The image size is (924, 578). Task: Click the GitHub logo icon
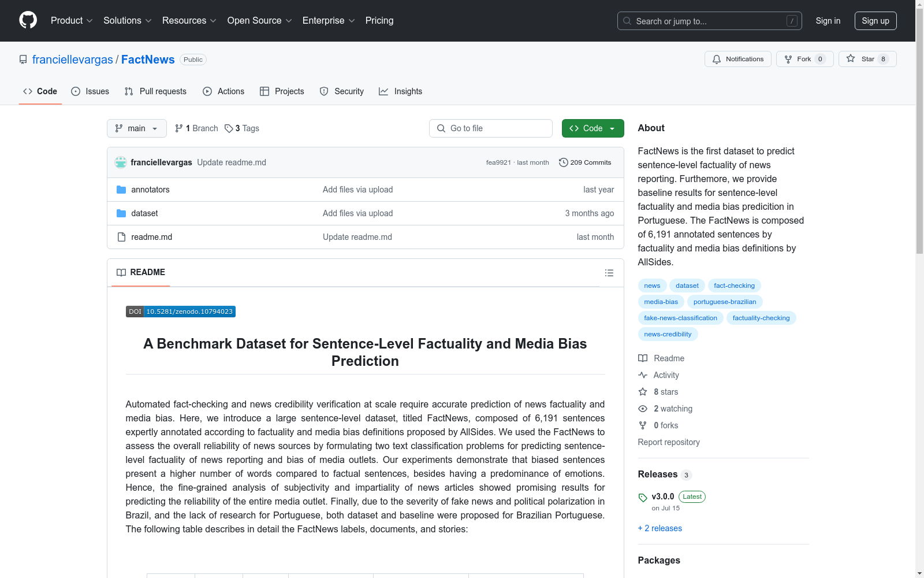[28, 20]
